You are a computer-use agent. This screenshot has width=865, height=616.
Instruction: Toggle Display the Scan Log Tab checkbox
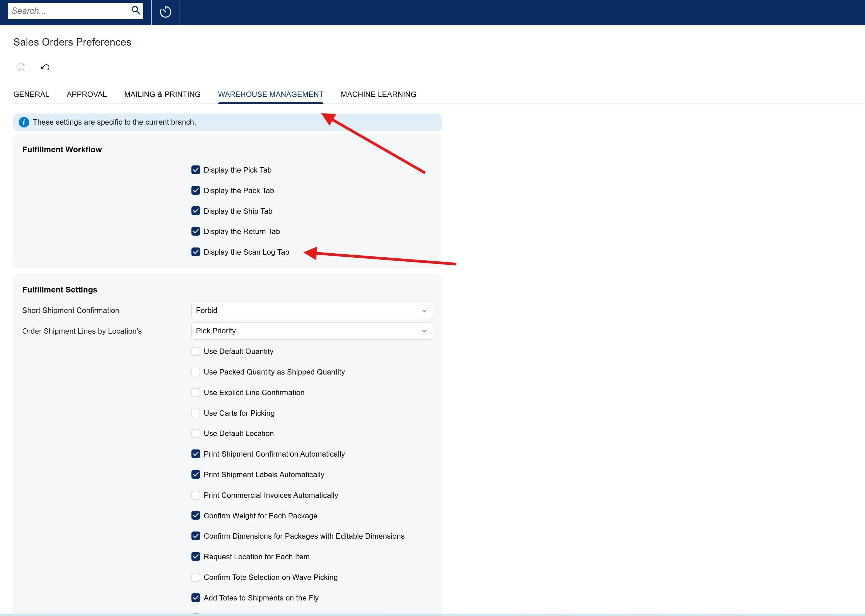196,252
